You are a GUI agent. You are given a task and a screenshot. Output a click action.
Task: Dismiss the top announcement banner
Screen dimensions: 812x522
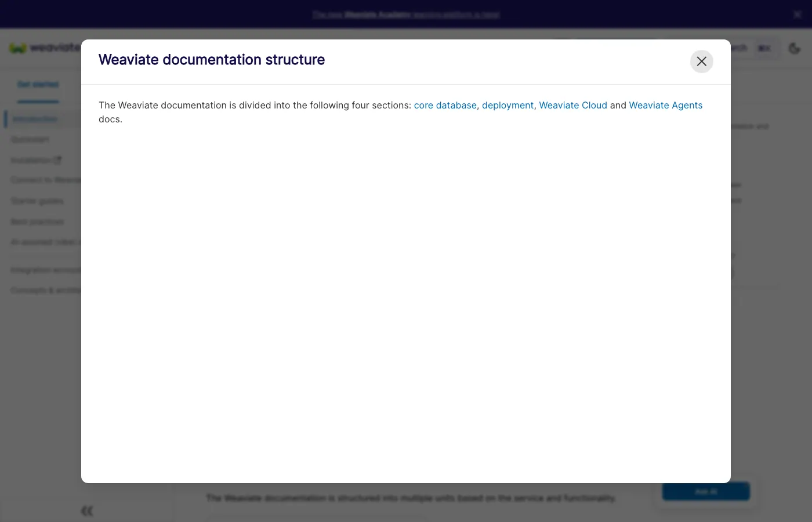point(797,14)
